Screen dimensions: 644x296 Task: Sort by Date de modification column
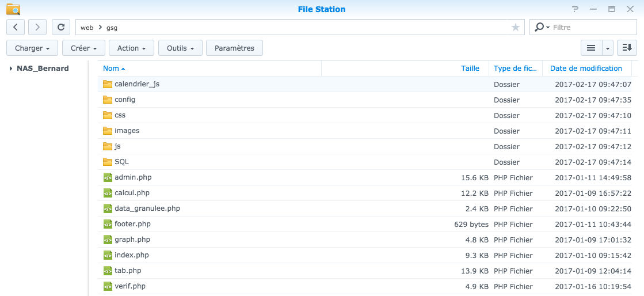click(586, 69)
